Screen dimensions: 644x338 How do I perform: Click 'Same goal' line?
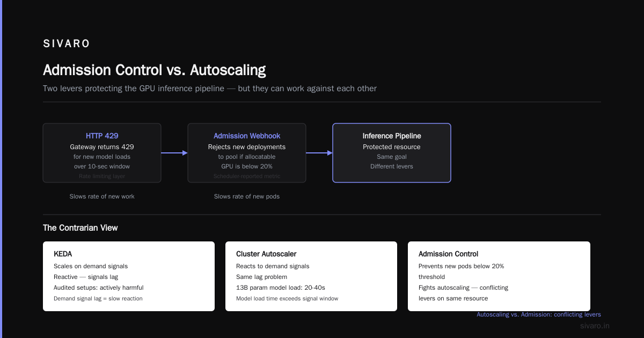pos(392,157)
